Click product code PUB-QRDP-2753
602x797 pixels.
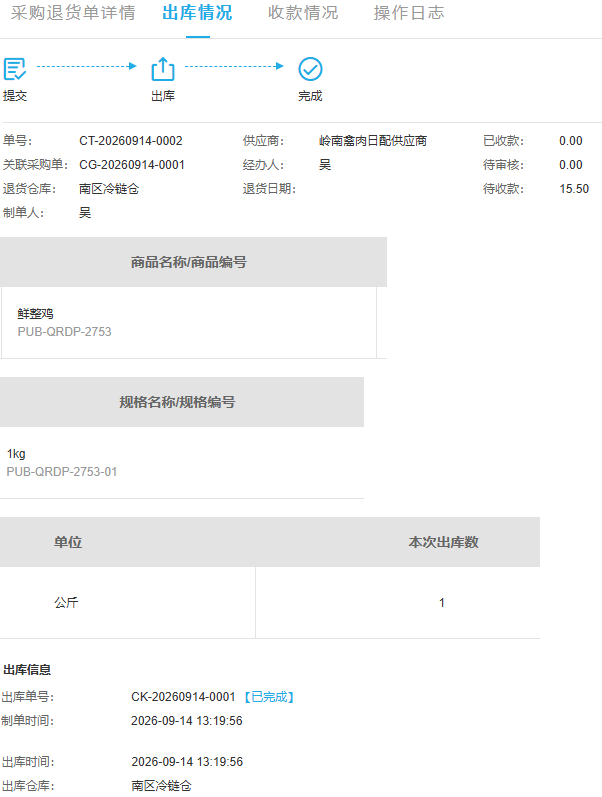(65, 331)
